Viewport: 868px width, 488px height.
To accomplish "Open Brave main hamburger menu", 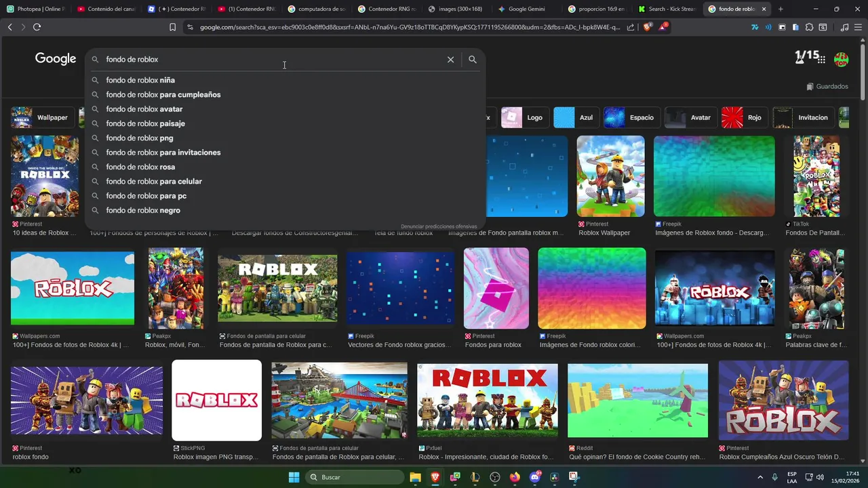I will [x=859, y=27].
